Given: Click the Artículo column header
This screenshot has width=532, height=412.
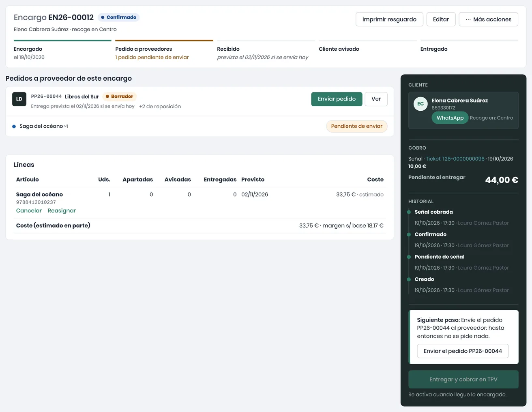Looking at the screenshot, I should [28, 180].
